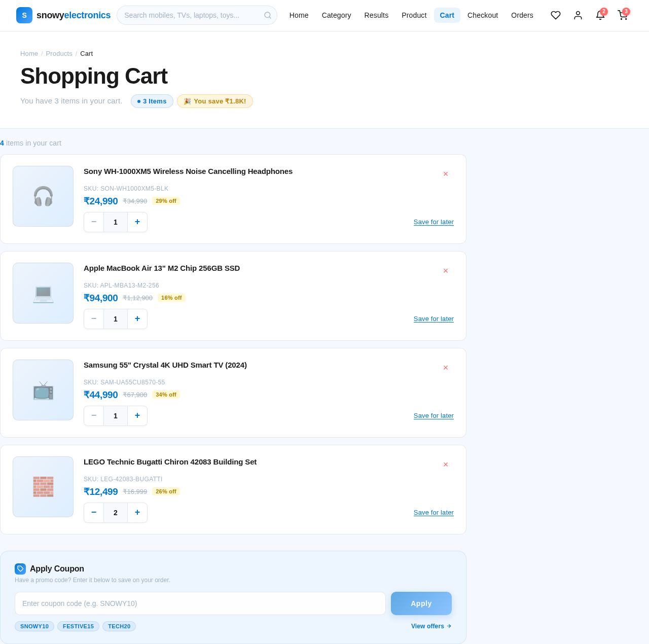Viewport: 649px width, 644px height.
Task: Click the snowyelectronics brand name
Action: [74, 15]
